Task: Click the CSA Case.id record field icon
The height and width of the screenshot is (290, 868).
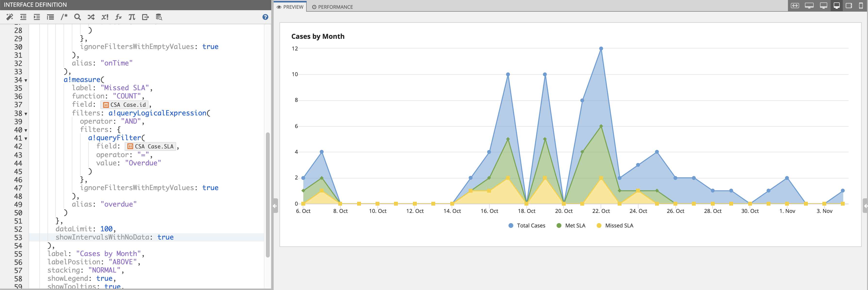Action: click(x=106, y=105)
